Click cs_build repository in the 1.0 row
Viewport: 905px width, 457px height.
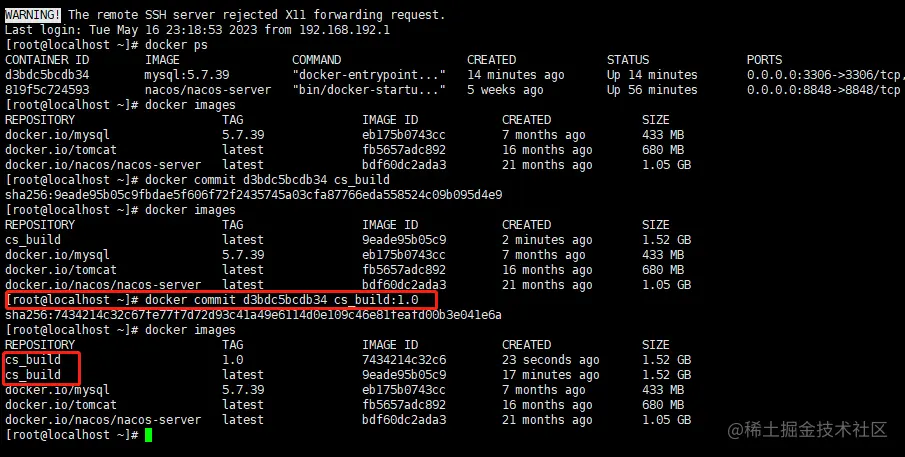coord(33,360)
